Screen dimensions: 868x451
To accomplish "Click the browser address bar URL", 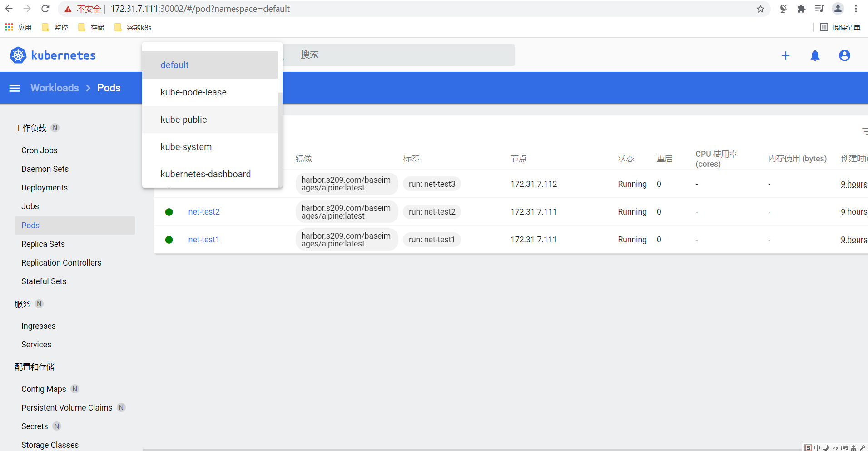I will tap(200, 9).
